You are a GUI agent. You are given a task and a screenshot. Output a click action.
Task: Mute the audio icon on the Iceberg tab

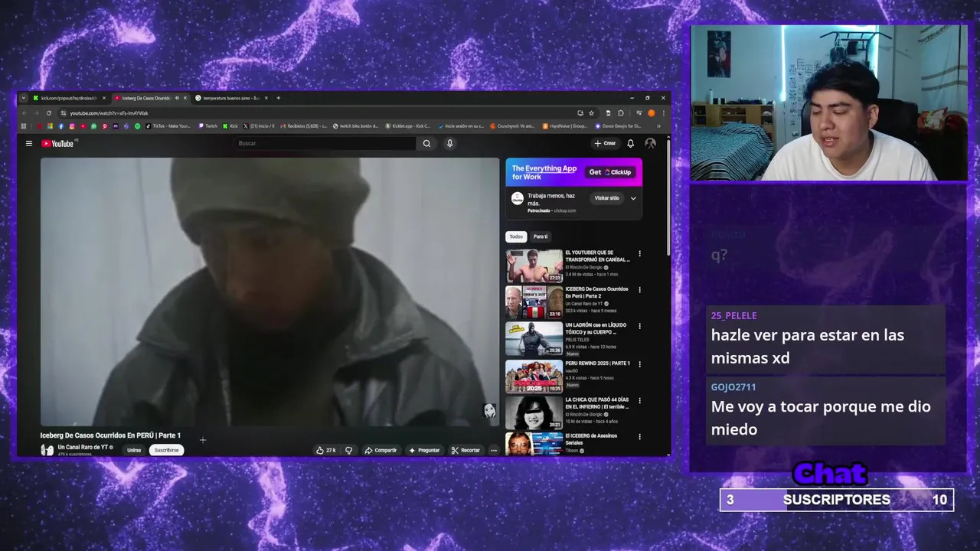coord(177,98)
